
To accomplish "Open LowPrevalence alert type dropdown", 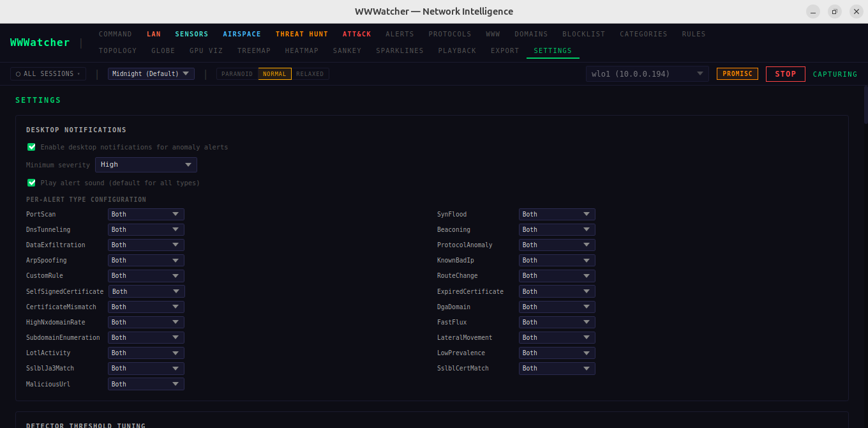I will [x=557, y=353].
